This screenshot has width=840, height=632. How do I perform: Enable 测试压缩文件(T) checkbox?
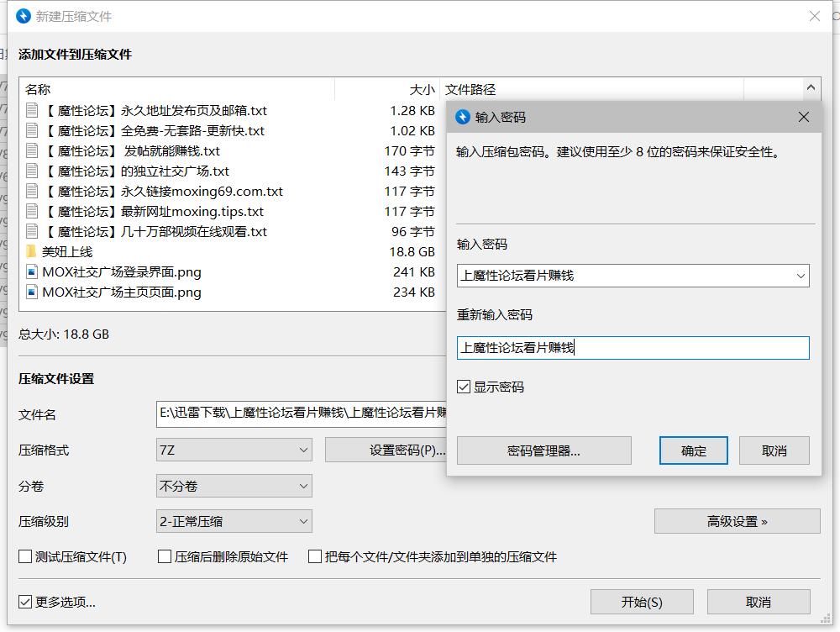[25, 556]
